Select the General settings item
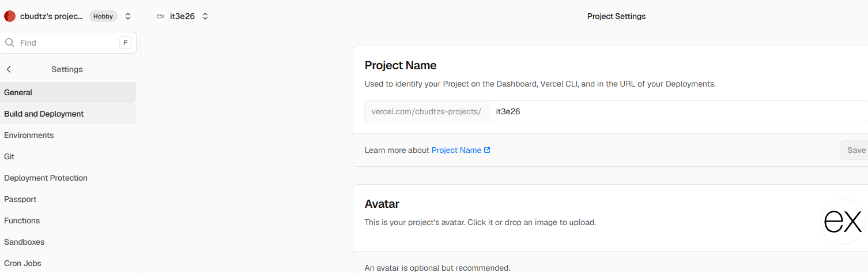The height and width of the screenshot is (273, 868). pos(68,92)
